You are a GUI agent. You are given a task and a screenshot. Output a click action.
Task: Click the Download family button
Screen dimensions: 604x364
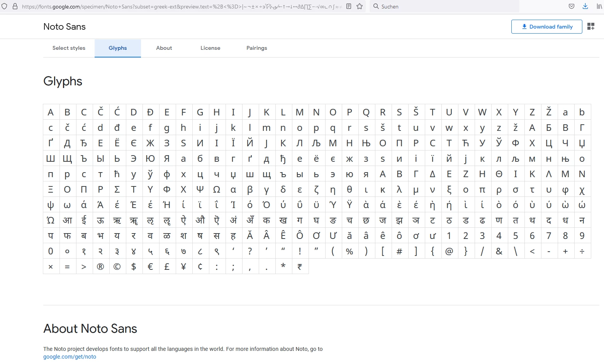click(x=547, y=27)
